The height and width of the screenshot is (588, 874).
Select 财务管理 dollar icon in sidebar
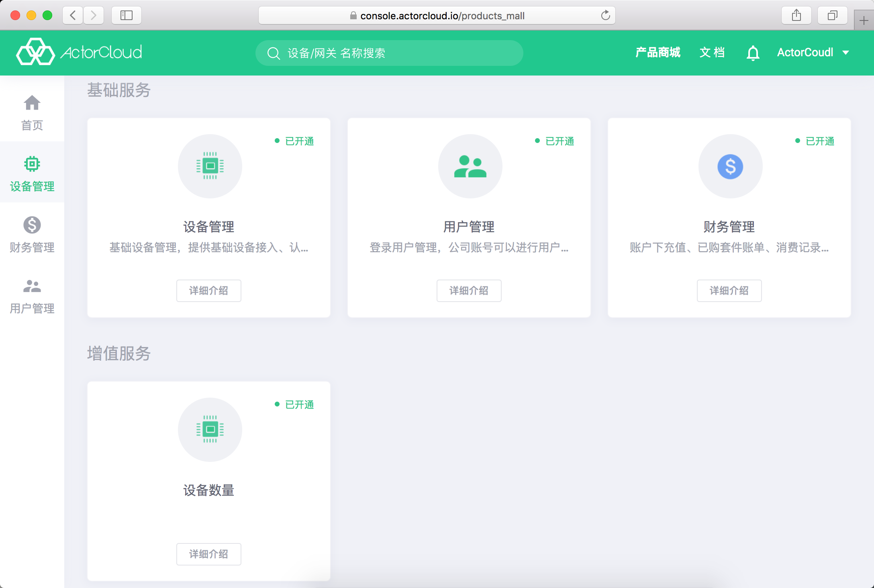click(32, 225)
